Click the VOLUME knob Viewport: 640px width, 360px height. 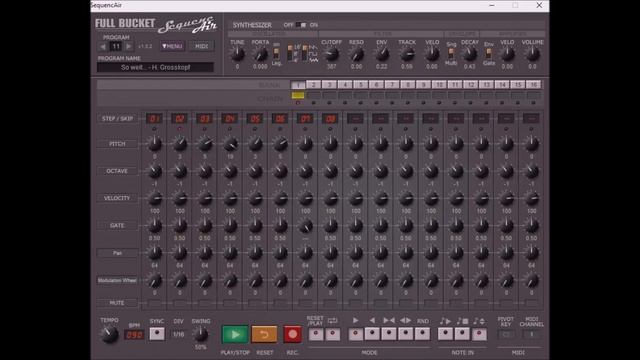click(x=532, y=54)
